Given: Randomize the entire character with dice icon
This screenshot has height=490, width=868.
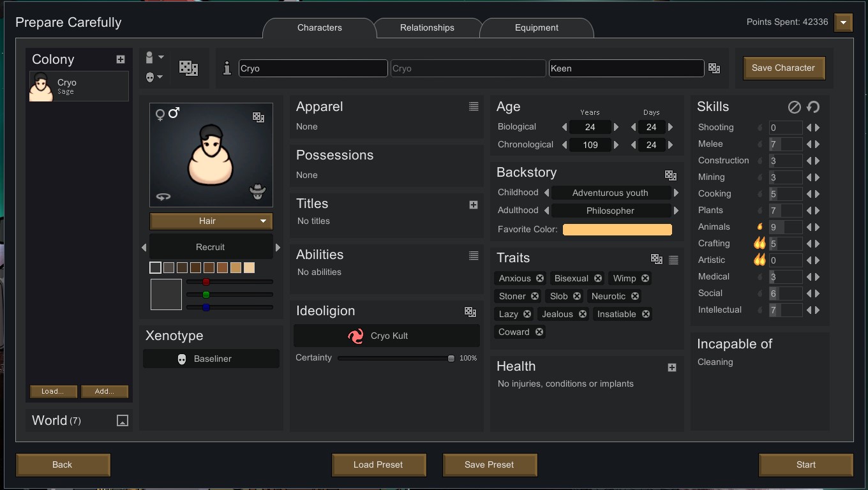Looking at the screenshot, I should [x=188, y=68].
